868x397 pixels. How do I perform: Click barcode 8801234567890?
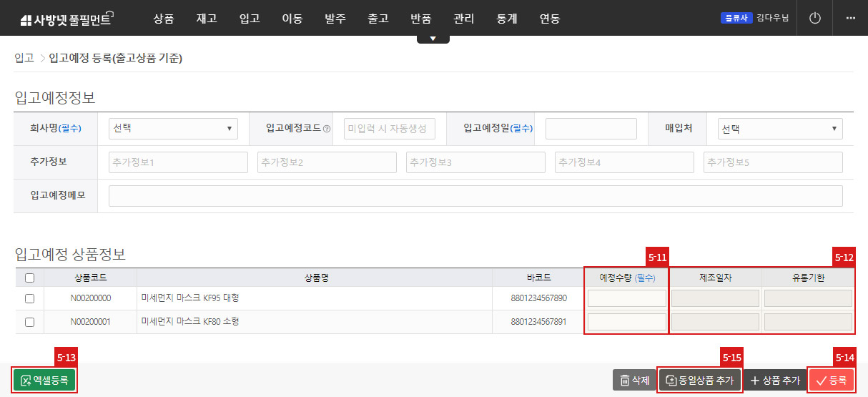538,298
